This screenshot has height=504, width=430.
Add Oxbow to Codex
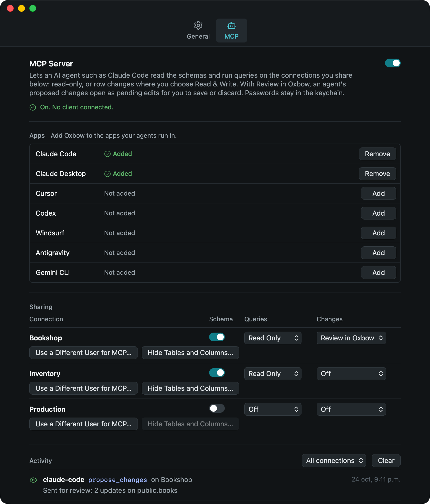[x=379, y=213]
